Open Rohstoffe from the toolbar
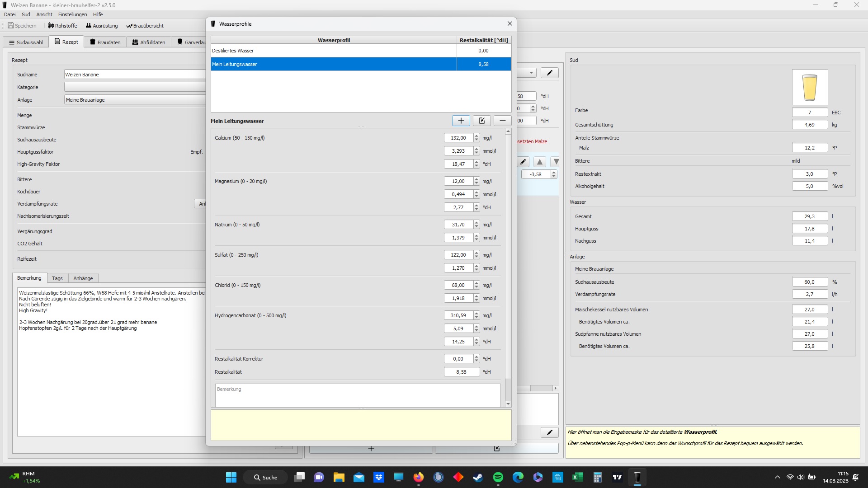 pos(62,26)
